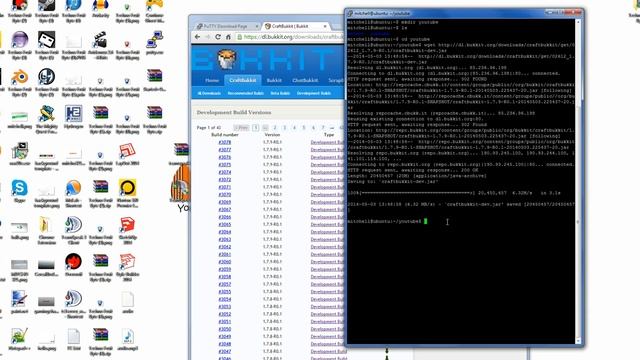Open the yellow circle Norton shortcut
640x360 pixels.
[x=127, y=191]
